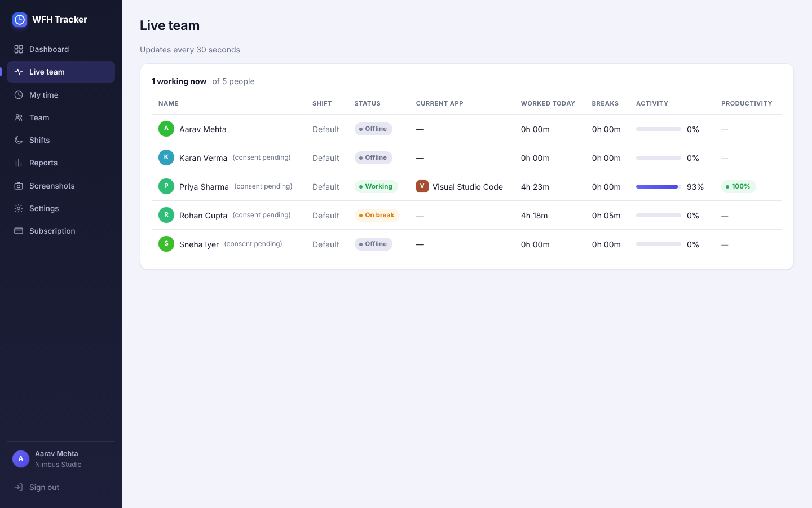Click Priya Sharma's 100% productivity badge
The width and height of the screenshot is (812, 508).
coord(739,186)
